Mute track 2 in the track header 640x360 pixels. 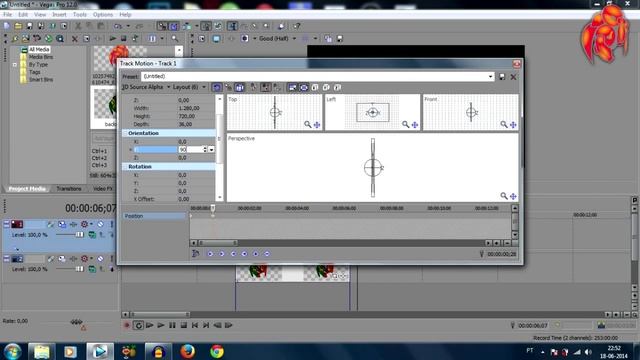point(100,259)
